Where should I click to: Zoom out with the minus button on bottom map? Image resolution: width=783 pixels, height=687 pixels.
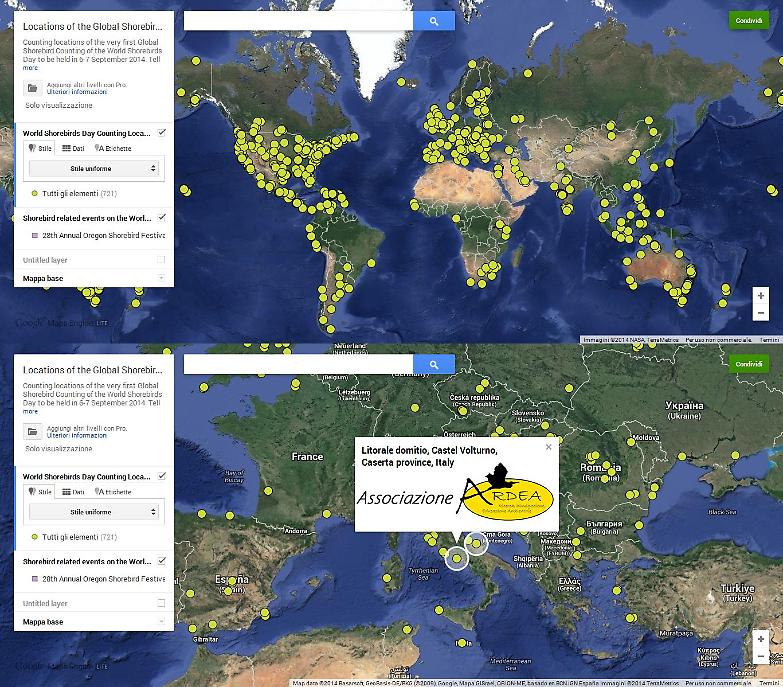tap(761, 654)
